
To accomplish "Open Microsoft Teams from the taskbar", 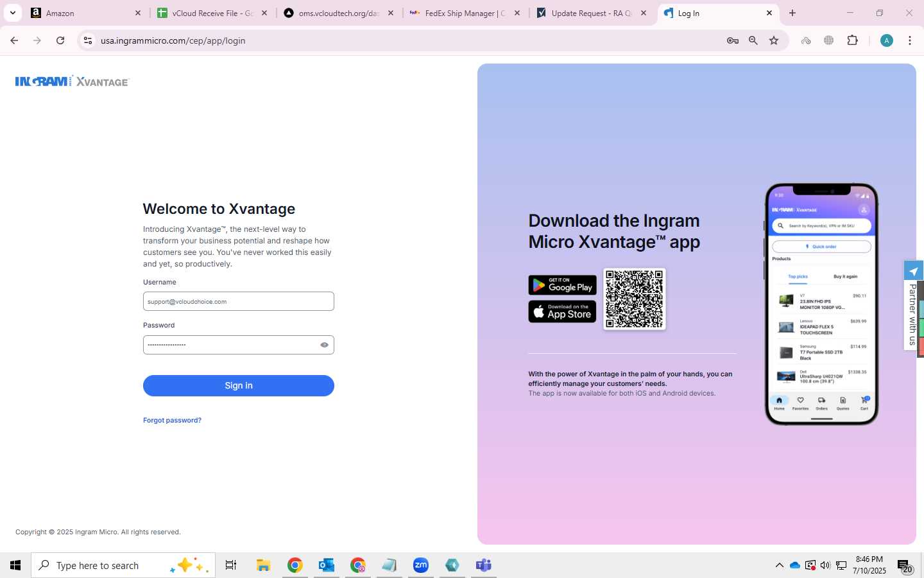I will coord(484,565).
